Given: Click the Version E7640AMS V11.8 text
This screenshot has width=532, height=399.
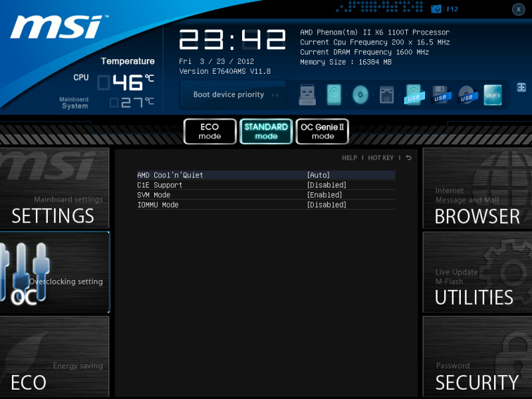Looking at the screenshot, I should [x=225, y=71].
